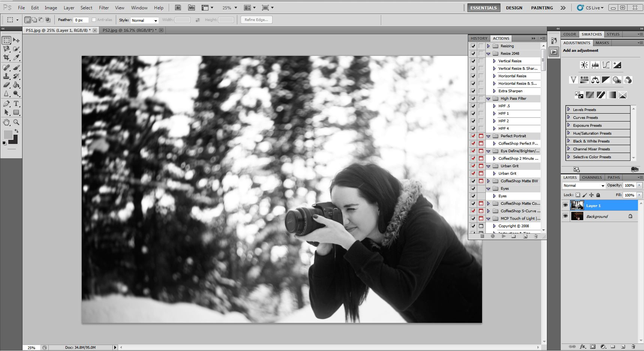Select the Path Selection tool
Viewport: 644px width, 351px height.
tap(7, 112)
